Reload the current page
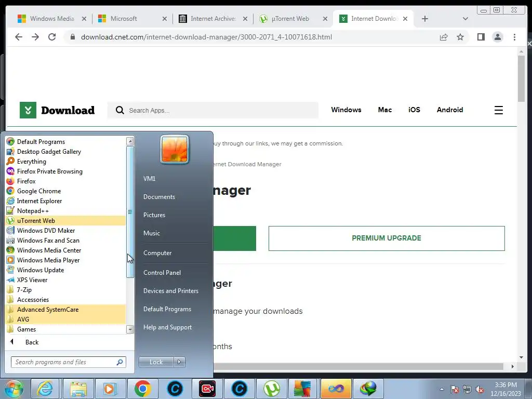The width and height of the screenshot is (532, 399). click(52, 37)
